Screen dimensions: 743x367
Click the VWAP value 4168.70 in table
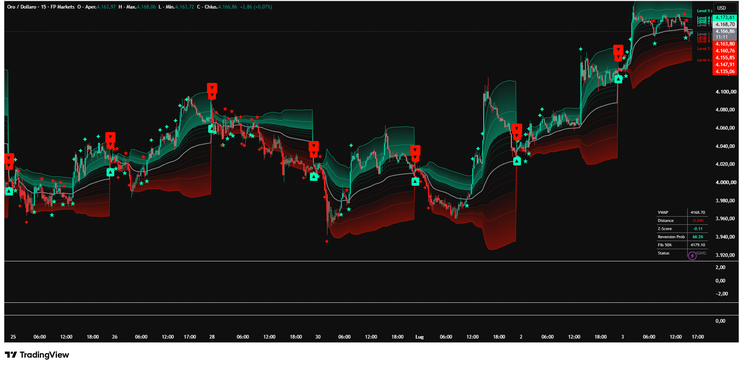click(x=698, y=212)
